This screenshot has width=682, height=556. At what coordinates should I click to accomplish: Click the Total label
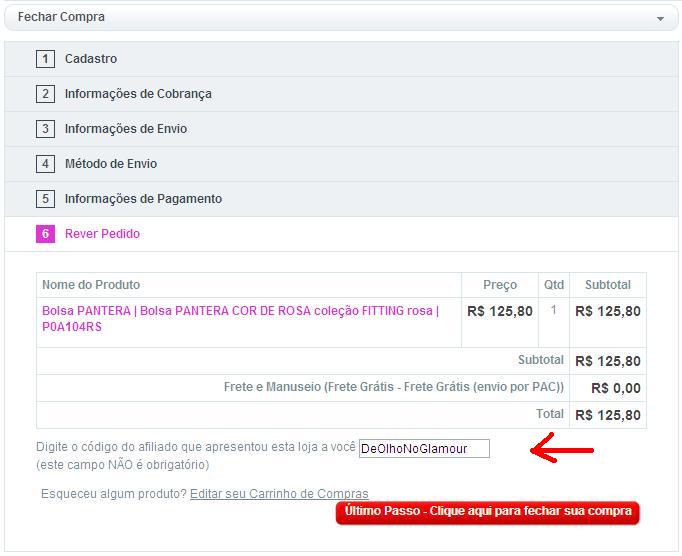pos(550,414)
